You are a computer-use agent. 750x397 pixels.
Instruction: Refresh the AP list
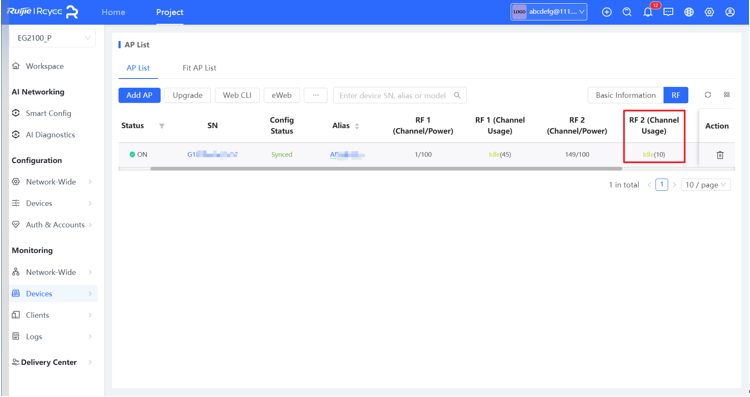(x=708, y=95)
